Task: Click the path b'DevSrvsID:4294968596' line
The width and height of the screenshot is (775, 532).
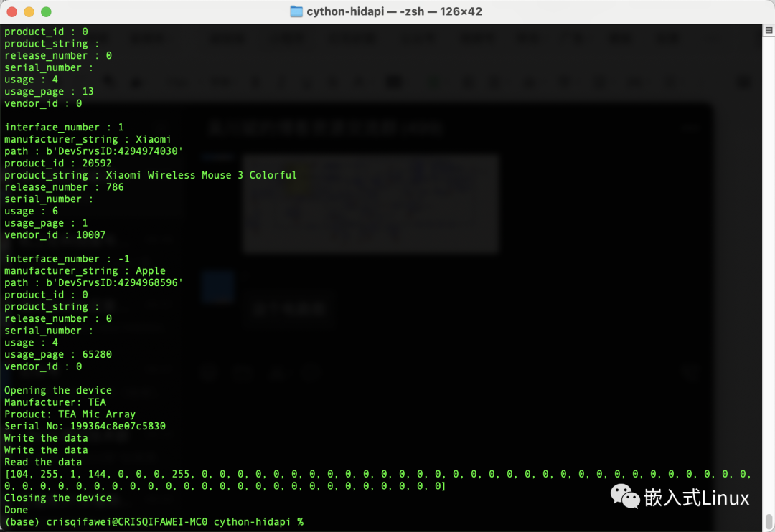Action: pos(93,282)
